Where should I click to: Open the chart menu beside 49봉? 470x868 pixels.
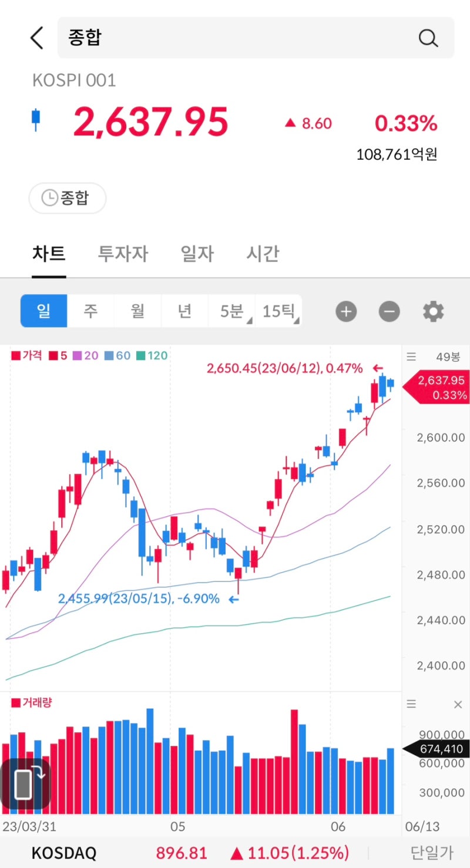[x=411, y=356]
